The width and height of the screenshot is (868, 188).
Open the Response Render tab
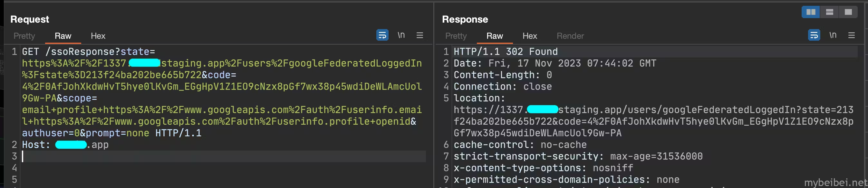tap(570, 36)
